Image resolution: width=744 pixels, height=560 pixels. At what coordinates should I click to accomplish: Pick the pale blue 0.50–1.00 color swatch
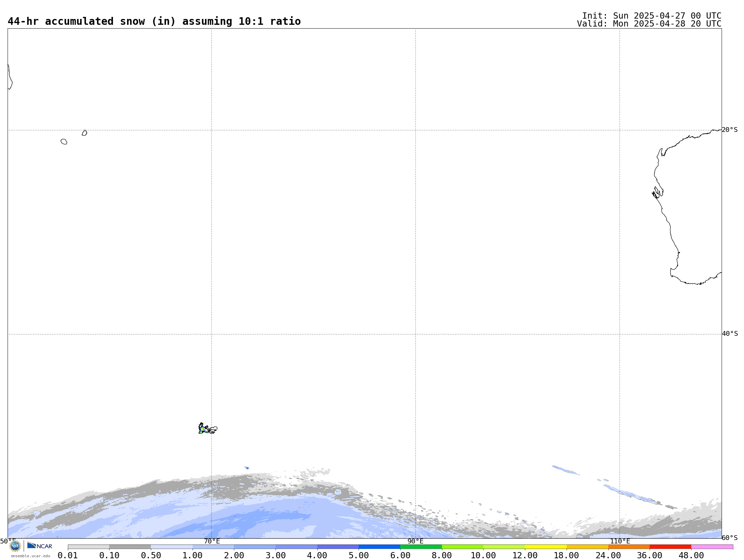point(172,547)
